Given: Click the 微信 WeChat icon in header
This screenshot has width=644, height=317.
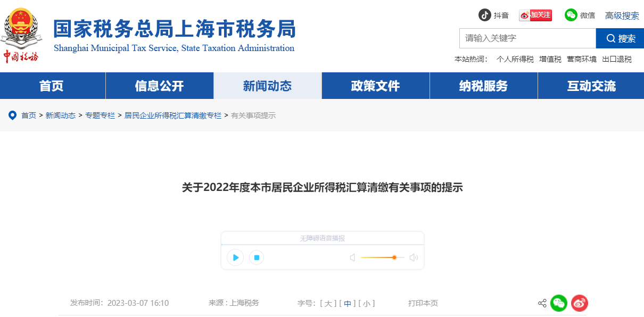Looking at the screenshot, I should pos(571,15).
